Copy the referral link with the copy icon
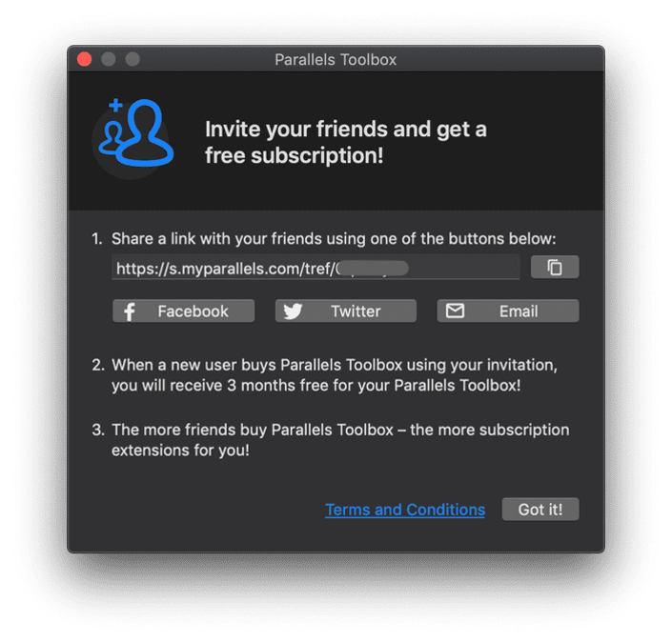Screen dimensions: 672x642 555,268
